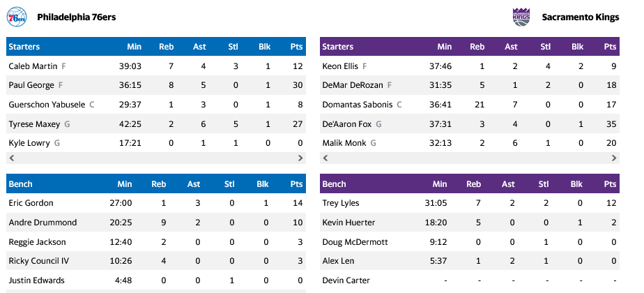Select De'Aaron Fox in Kings starters
Screen dimensions: 644x293
point(346,123)
